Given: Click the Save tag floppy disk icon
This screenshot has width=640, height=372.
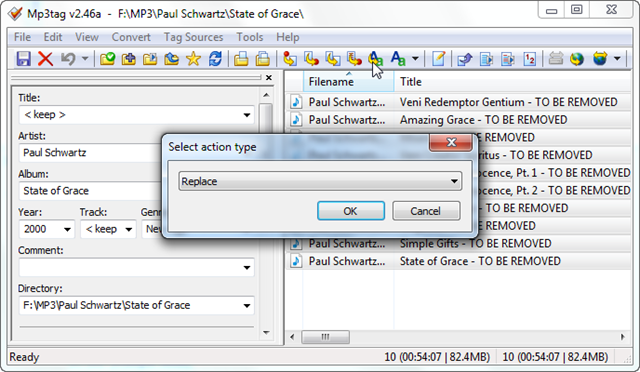Looking at the screenshot, I should 24,59.
